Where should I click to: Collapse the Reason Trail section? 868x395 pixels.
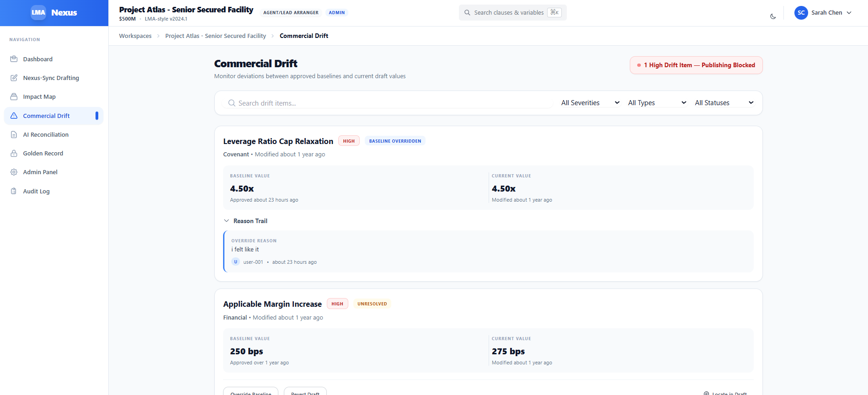coord(245,221)
